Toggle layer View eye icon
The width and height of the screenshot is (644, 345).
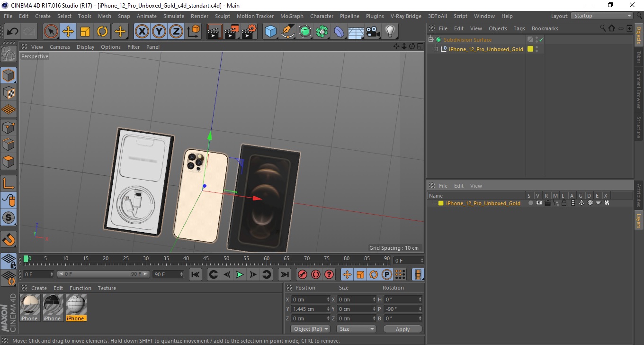click(539, 203)
